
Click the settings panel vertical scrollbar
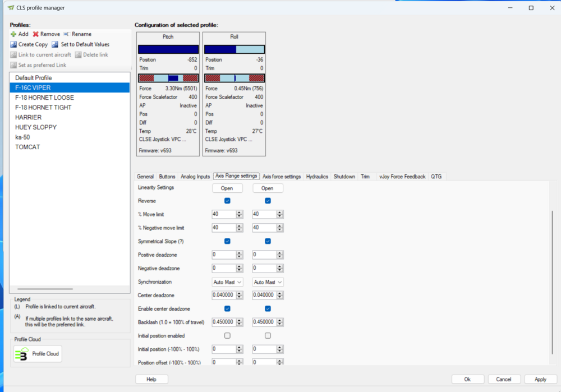553,283
